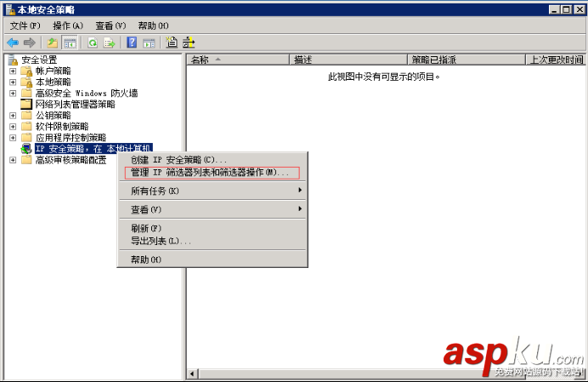This screenshot has height=382, width=588.
Task: Select the 应用程序控制策略 label in the tree
Action: 71,138
